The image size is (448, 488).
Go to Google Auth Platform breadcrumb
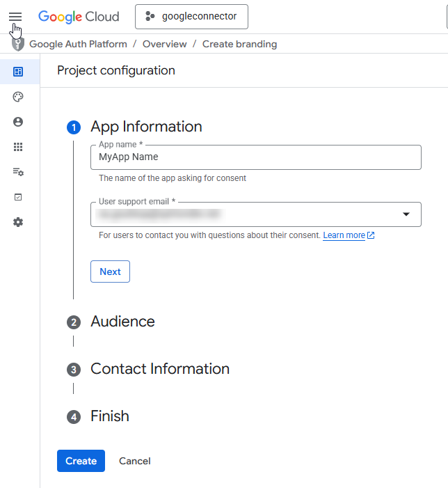pos(78,45)
